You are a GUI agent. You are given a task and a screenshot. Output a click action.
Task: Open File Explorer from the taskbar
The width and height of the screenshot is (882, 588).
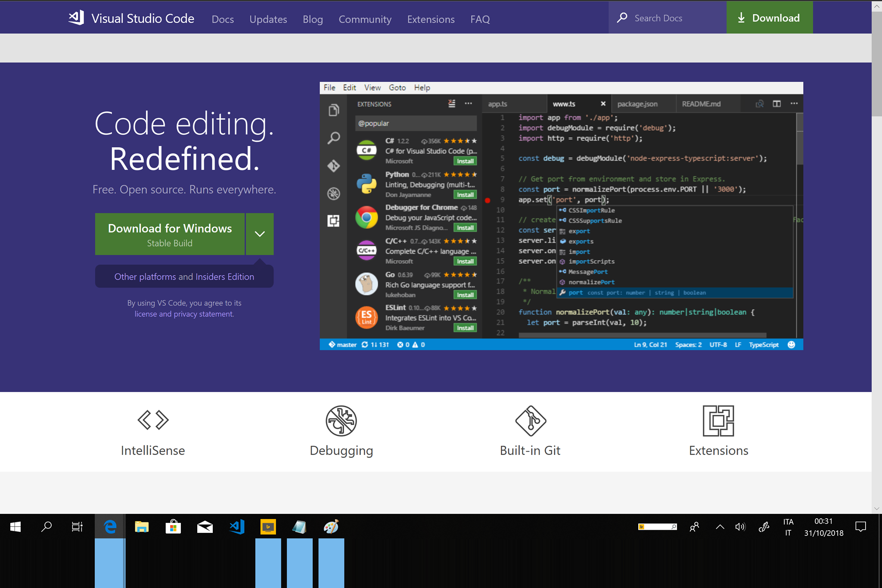coord(142,526)
